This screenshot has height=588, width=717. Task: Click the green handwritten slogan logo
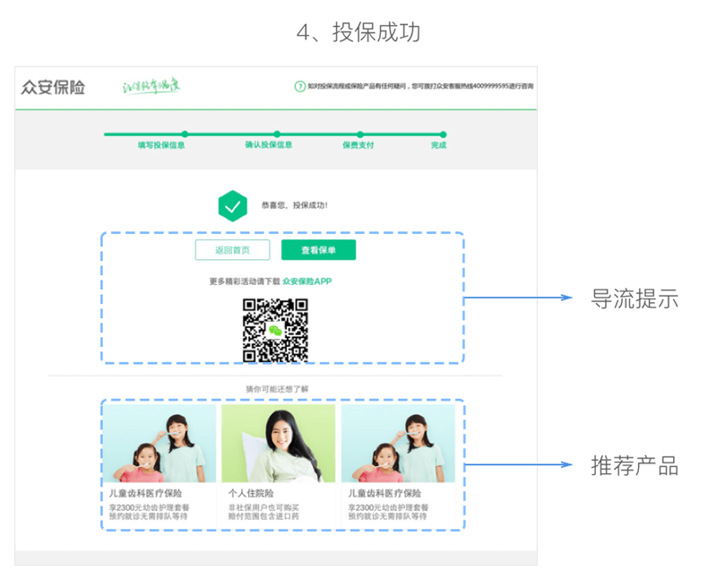pos(151,87)
